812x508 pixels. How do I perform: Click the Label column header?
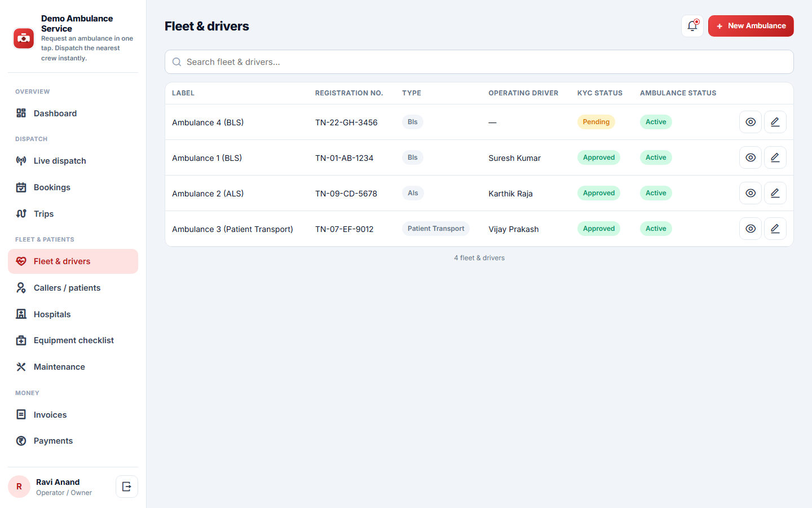pyautogui.click(x=183, y=93)
